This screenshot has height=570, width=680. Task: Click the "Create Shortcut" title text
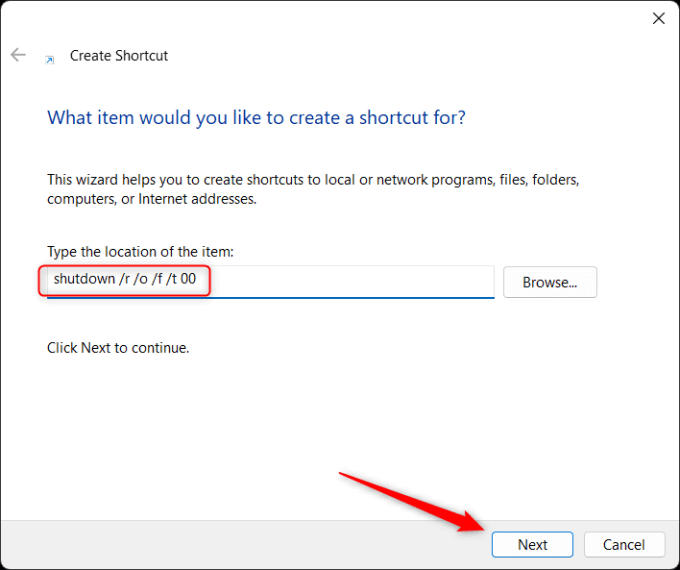(x=119, y=56)
